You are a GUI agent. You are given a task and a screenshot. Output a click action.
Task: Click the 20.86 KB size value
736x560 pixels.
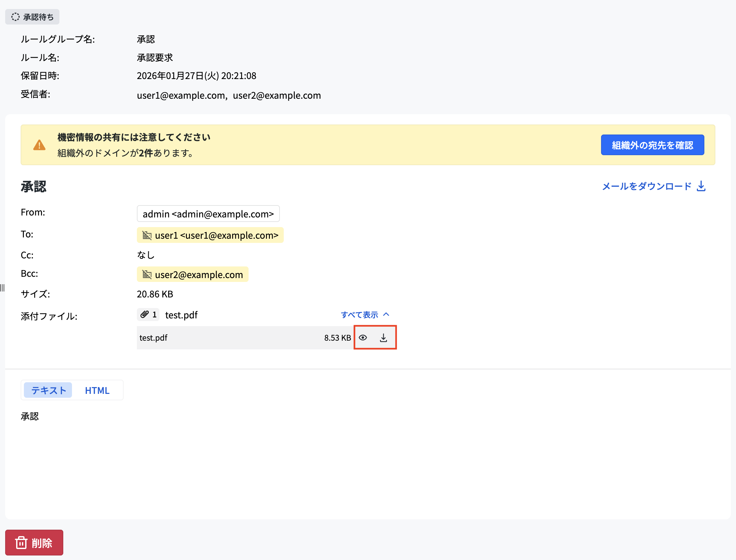tap(155, 294)
